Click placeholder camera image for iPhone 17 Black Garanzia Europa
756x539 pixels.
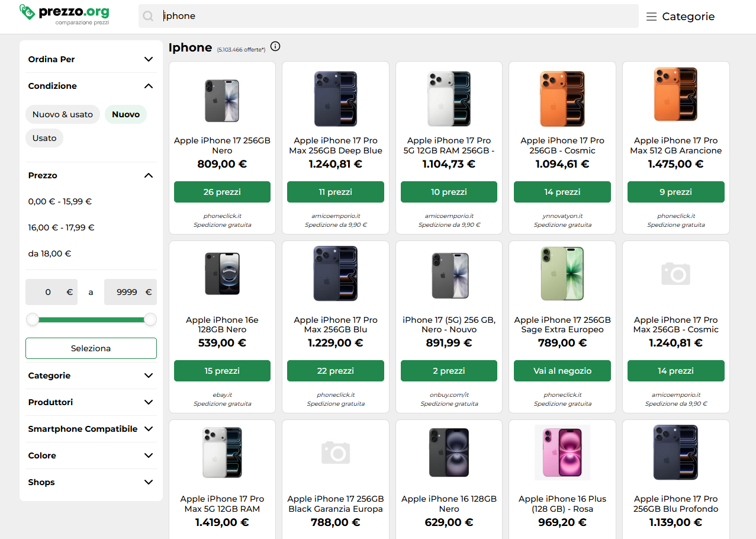tap(336, 453)
